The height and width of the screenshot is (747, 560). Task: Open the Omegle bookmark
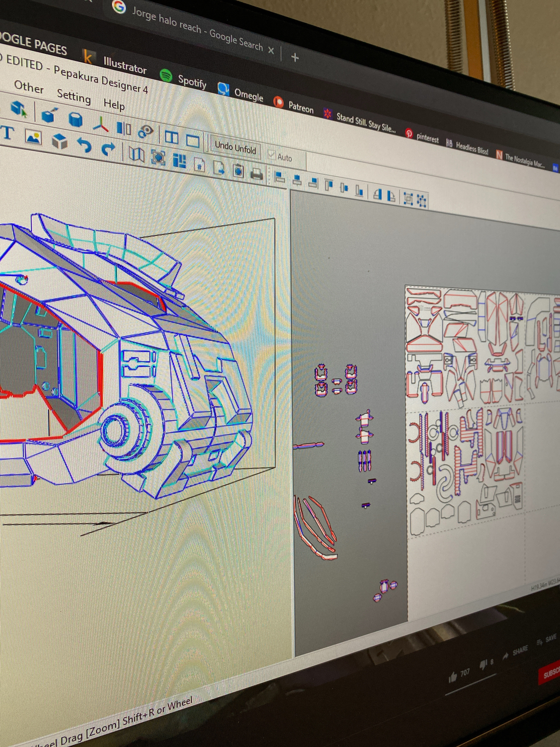pos(240,92)
